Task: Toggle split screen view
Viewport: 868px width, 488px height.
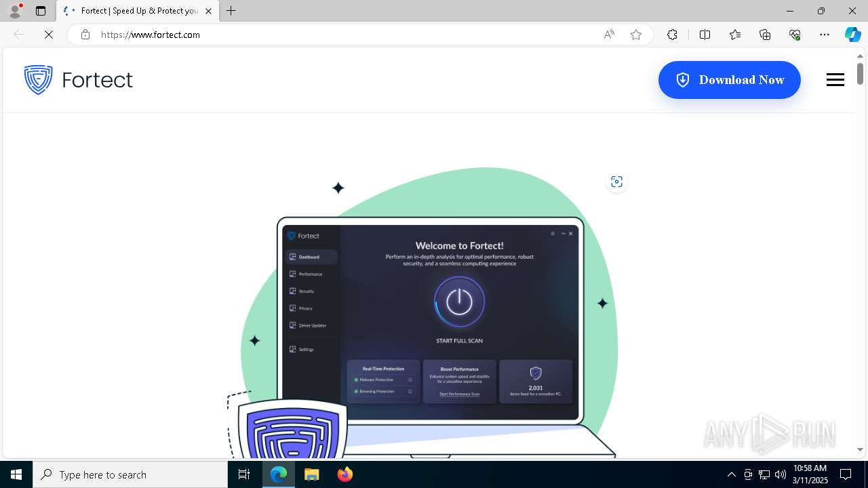Action: [x=705, y=35]
